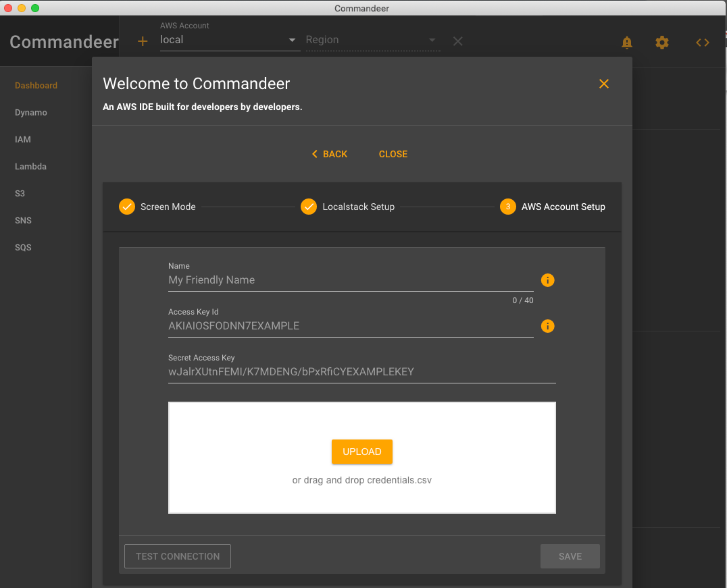Image resolution: width=727 pixels, height=588 pixels.
Task: Open Dynamo in sidebar
Action: tap(30, 113)
